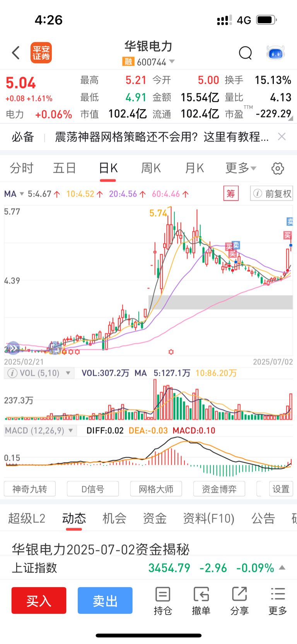
Task: Tap the 5.74 high price label
Action: coord(158,213)
